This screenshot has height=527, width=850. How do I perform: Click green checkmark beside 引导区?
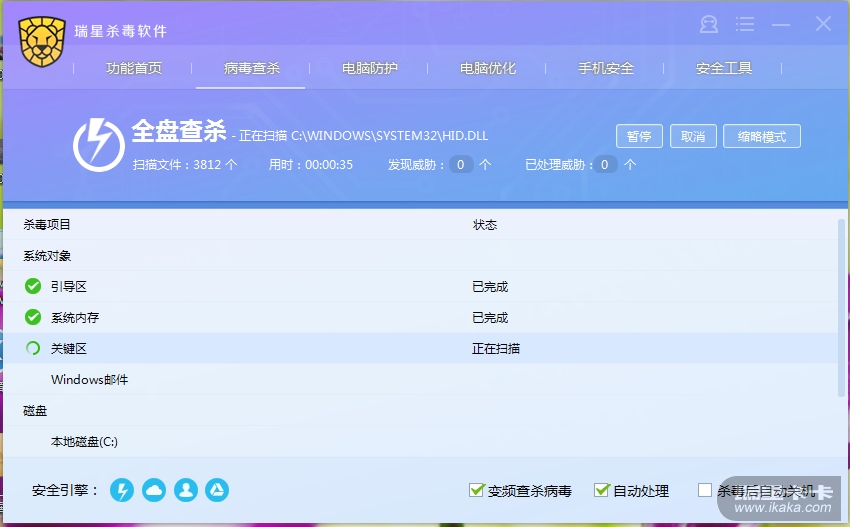33,286
